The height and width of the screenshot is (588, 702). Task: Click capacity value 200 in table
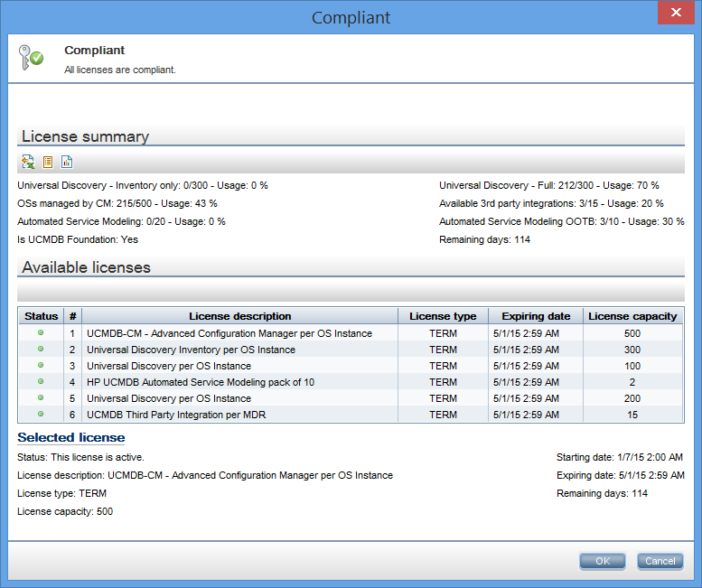(x=632, y=398)
